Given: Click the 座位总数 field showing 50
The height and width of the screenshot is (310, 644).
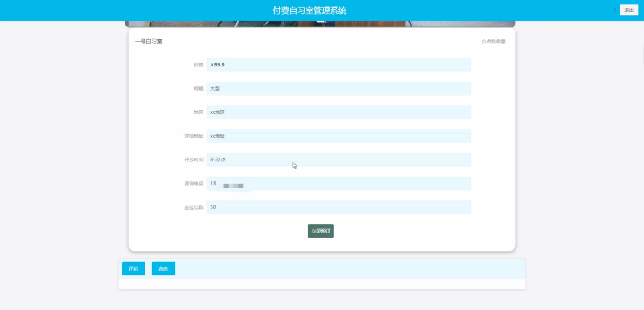Looking at the screenshot, I should (x=339, y=207).
